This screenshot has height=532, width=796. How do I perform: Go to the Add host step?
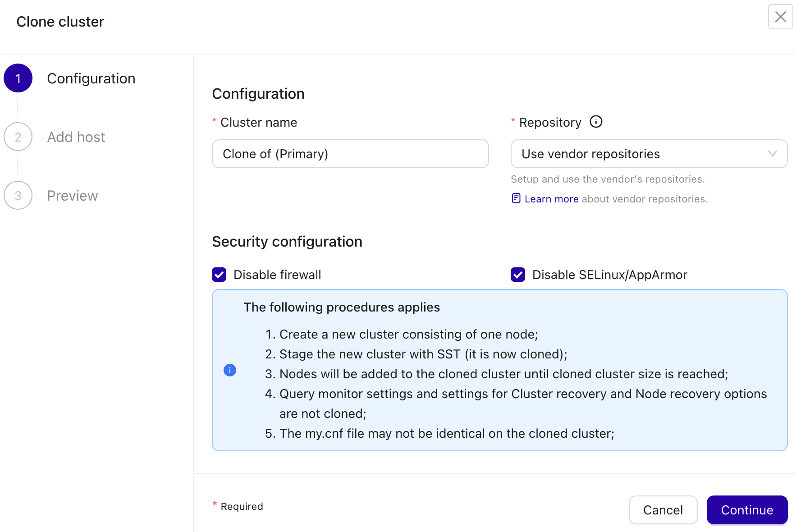(x=76, y=137)
